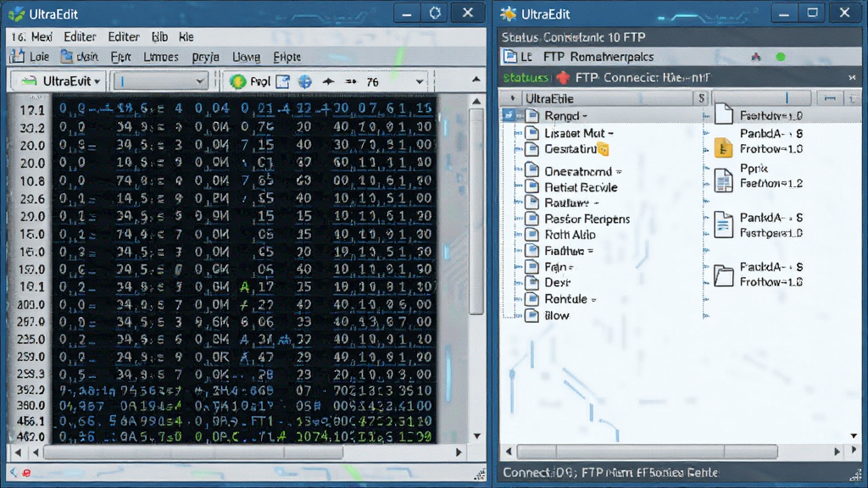
Task: Click the edit document icon beside Frql
Action: point(283,81)
